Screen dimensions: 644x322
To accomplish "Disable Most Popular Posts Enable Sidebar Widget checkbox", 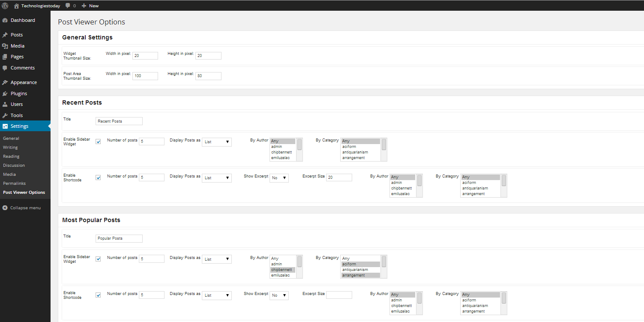I will click(x=98, y=259).
